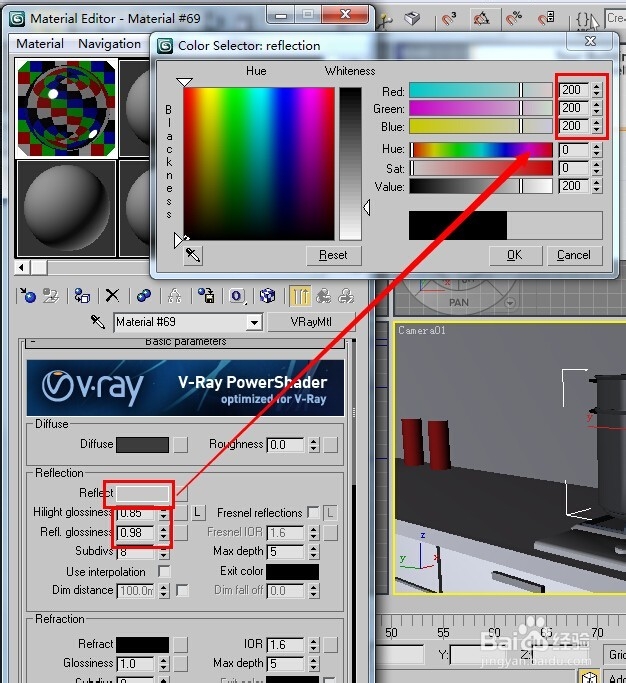Click the hue/blackness color field
The height and width of the screenshot is (683, 626).
point(259,163)
